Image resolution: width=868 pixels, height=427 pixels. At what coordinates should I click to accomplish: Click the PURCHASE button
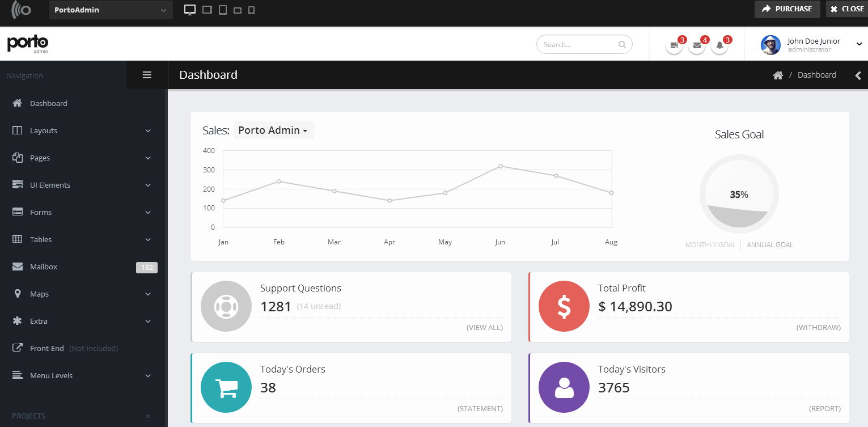(787, 9)
